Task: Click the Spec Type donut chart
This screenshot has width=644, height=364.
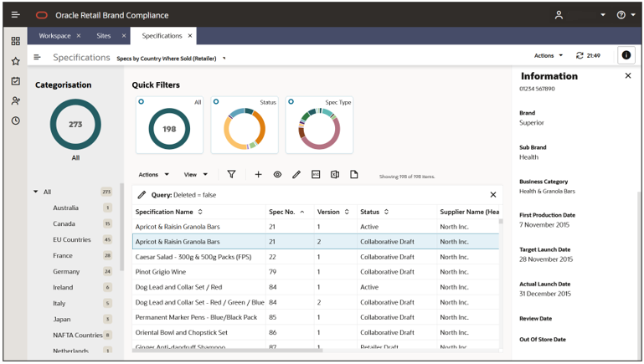Action: pyautogui.click(x=319, y=129)
